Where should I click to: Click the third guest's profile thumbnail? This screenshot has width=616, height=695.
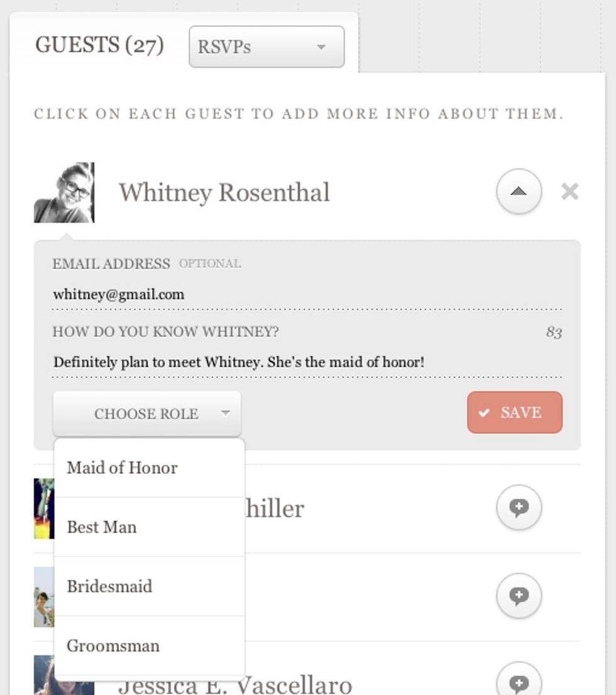tap(44, 597)
